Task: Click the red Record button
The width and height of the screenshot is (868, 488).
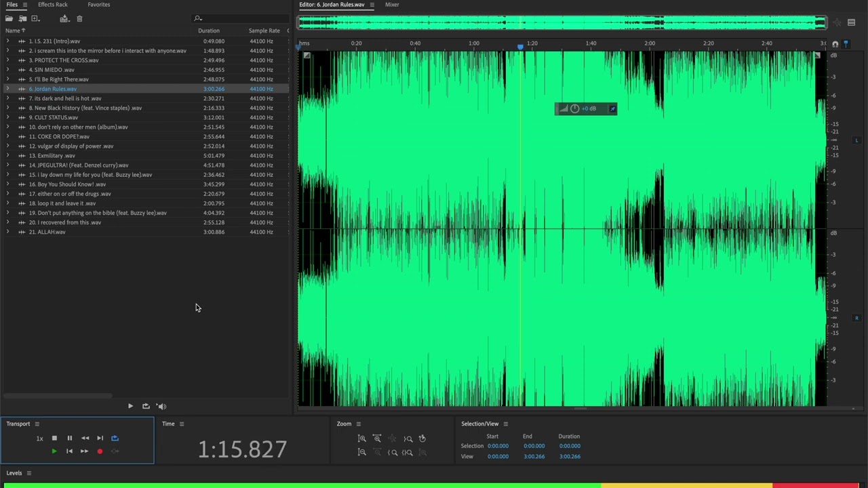Action: pos(100,451)
